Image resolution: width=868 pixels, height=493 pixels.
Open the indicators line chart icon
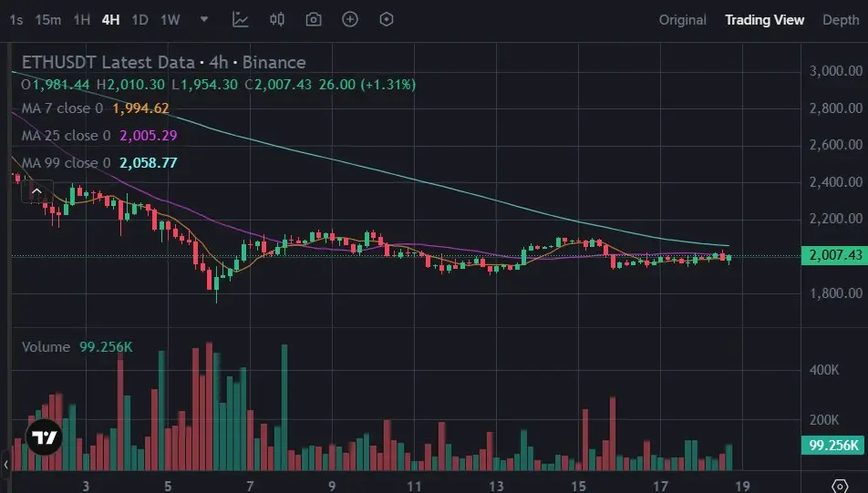tap(241, 20)
